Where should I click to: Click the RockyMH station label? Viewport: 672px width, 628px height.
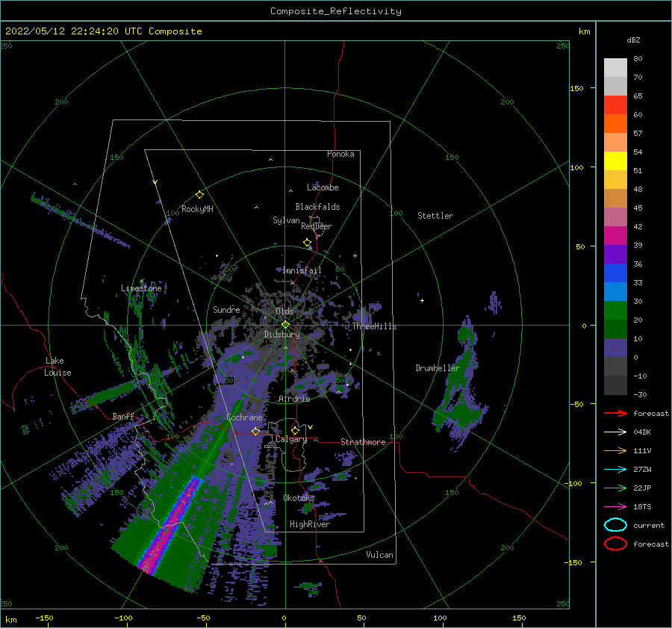[x=197, y=209]
